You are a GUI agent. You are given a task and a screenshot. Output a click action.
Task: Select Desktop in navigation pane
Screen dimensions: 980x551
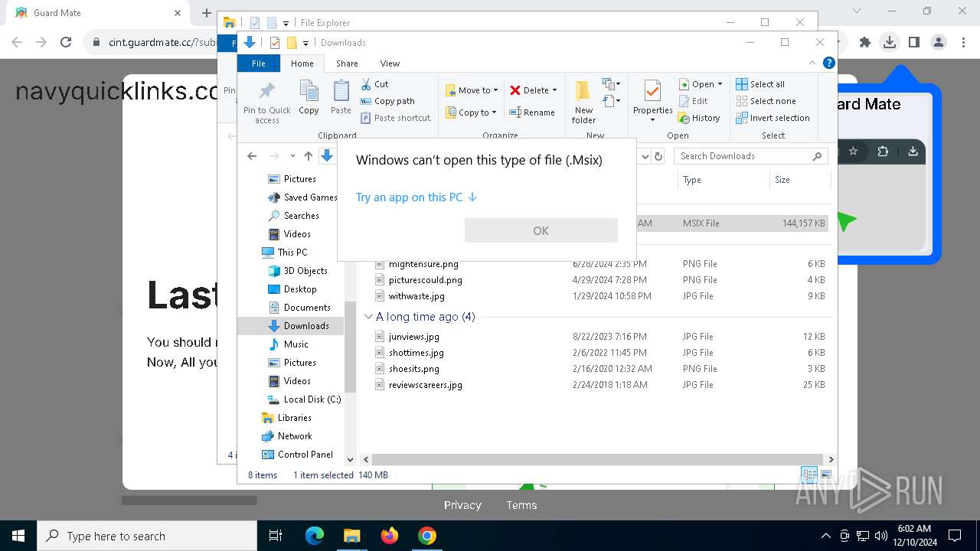292,289
